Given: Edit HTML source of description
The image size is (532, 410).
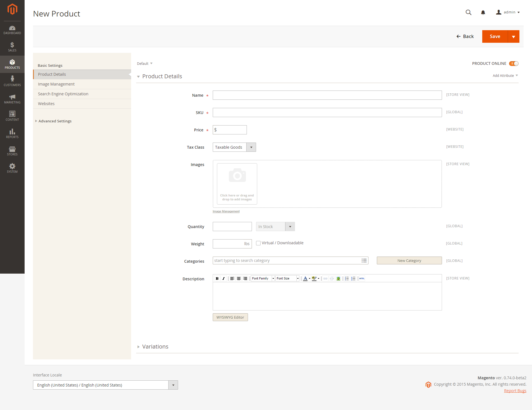Looking at the screenshot, I should click(362, 278).
